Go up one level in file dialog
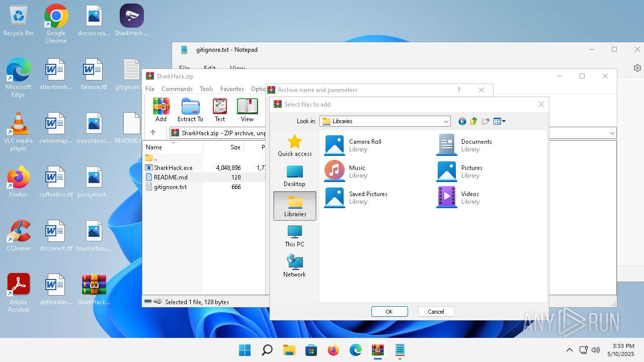 [473, 121]
